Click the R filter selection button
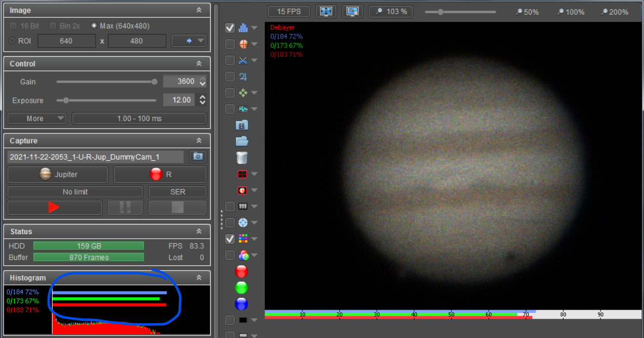The height and width of the screenshot is (338, 644). (x=160, y=174)
